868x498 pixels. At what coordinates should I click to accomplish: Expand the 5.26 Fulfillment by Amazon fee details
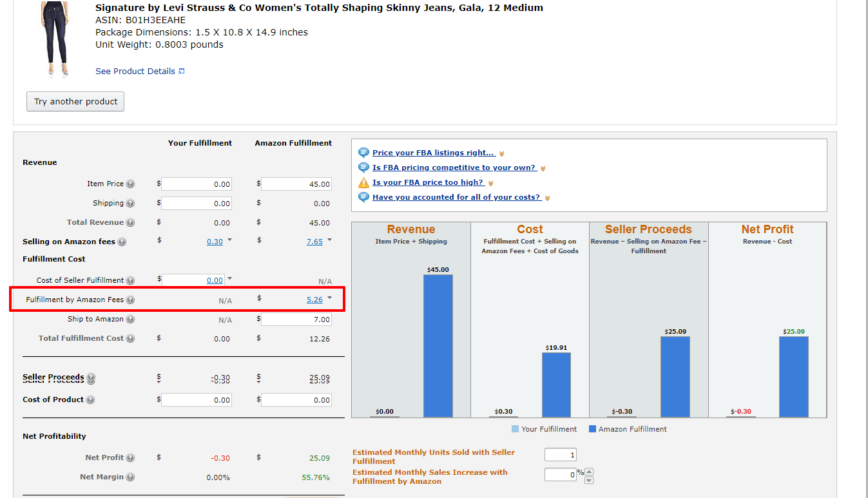pos(329,298)
